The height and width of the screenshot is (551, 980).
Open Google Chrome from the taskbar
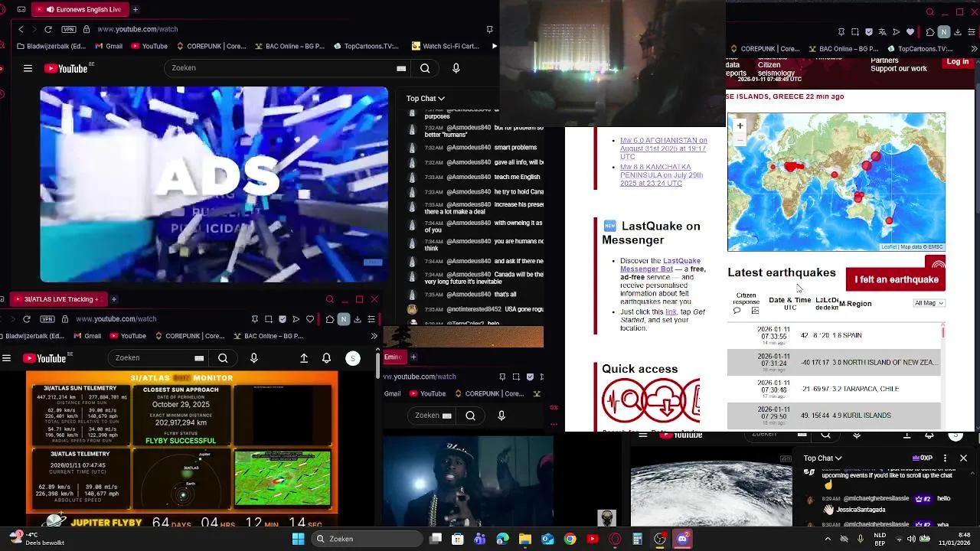(570, 539)
